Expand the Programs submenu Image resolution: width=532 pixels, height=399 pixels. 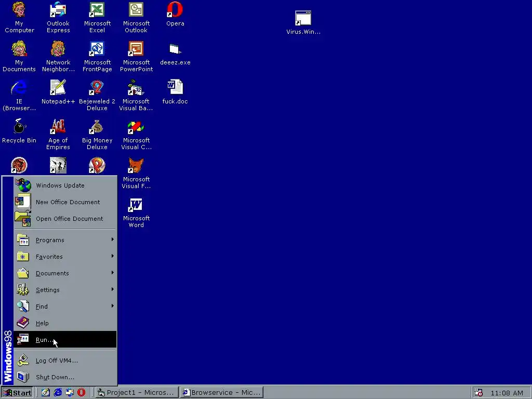pyautogui.click(x=65, y=240)
